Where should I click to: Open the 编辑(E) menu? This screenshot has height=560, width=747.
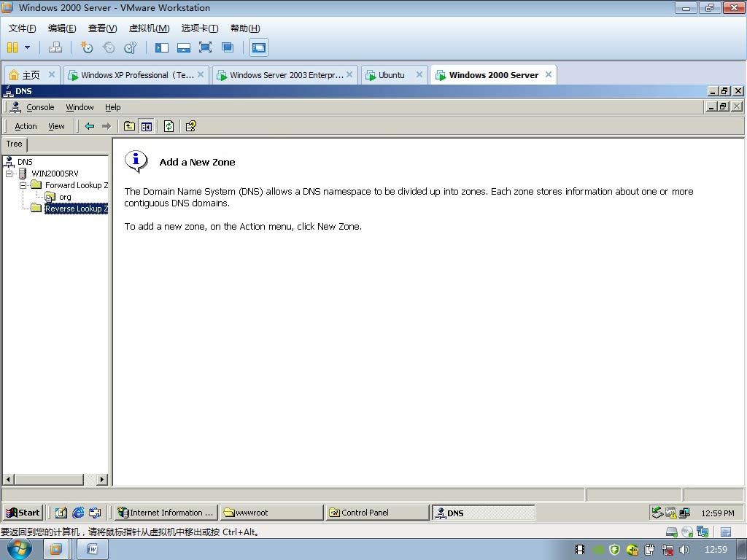(x=62, y=28)
